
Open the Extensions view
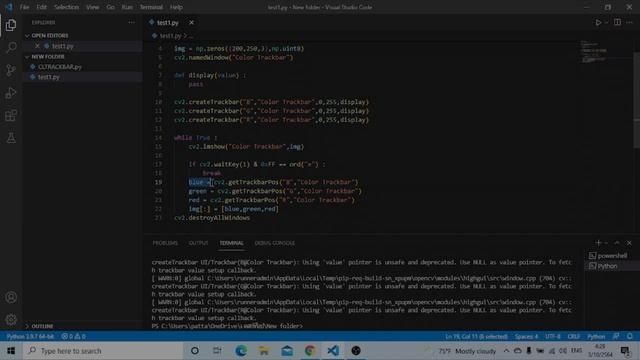coord(11,116)
